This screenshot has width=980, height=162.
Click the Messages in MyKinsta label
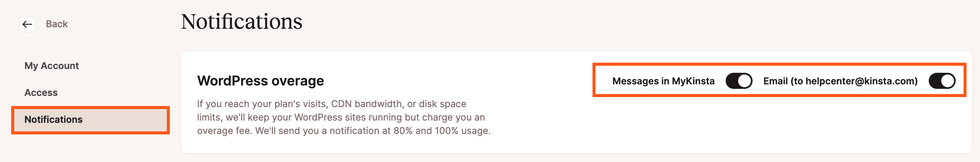pos(663,81)
